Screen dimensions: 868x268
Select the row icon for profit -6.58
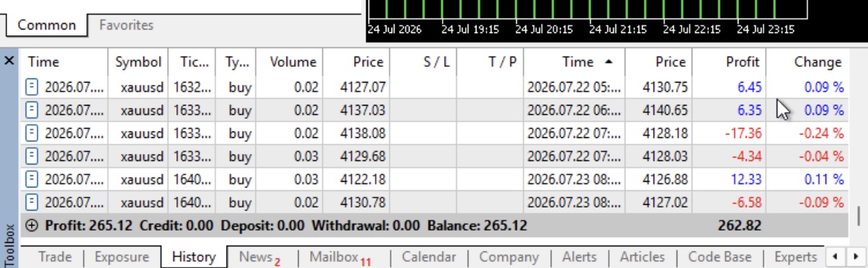[31, 202]
